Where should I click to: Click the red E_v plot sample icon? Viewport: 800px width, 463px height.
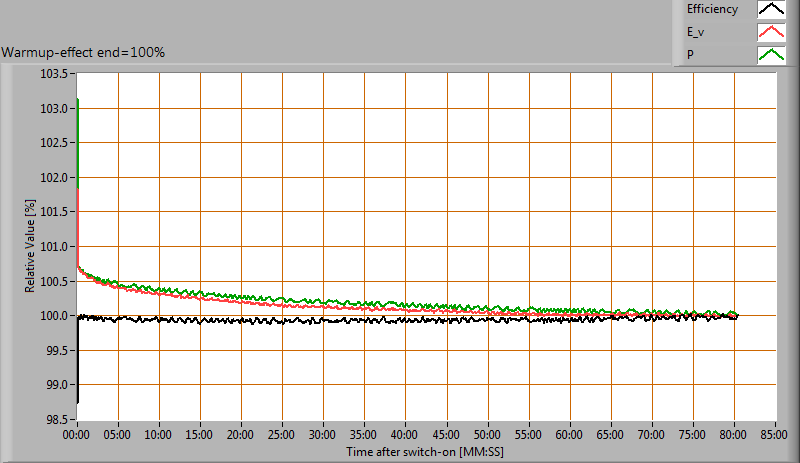[772, 32]
